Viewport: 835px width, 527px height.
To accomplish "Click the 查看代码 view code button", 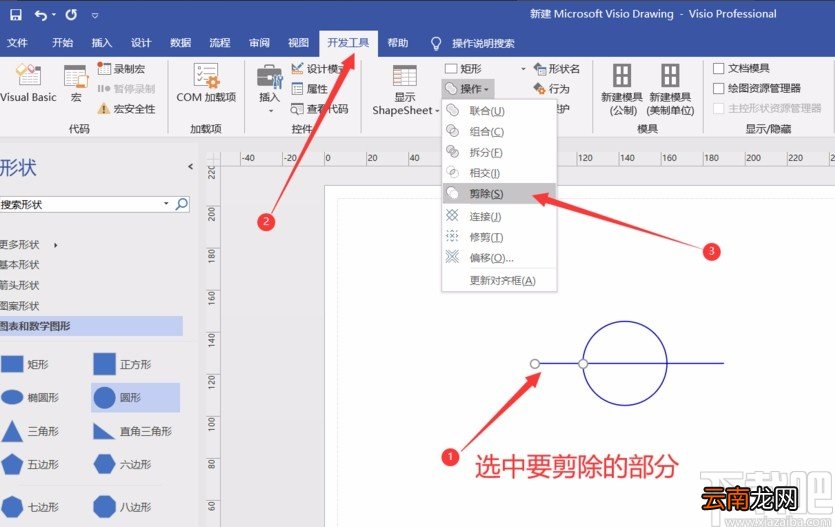I will tap(320, 109).
